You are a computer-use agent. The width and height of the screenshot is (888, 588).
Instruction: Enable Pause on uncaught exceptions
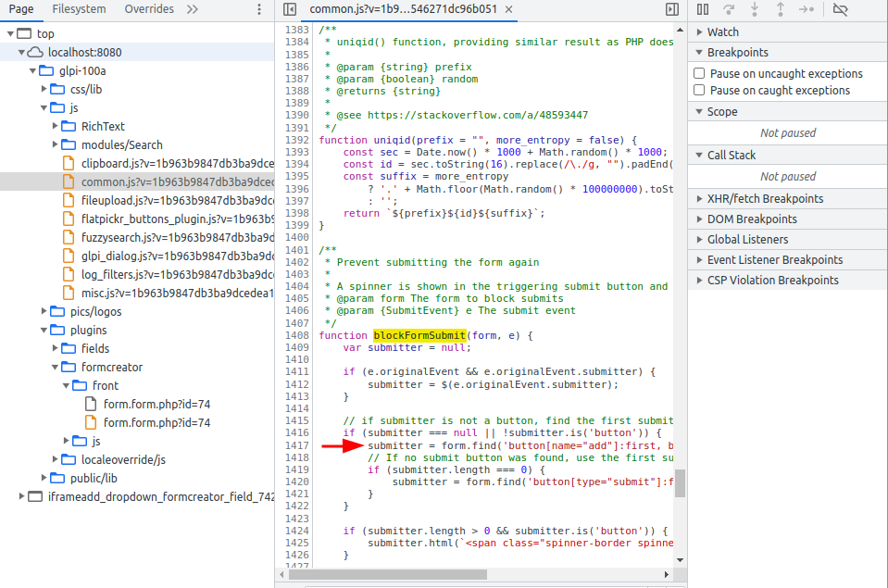(x=697, y=71)
